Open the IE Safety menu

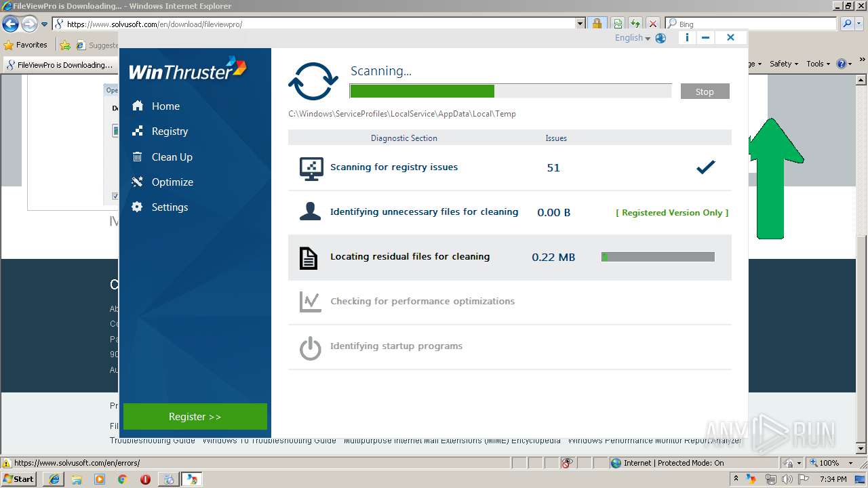coord(783,64)
